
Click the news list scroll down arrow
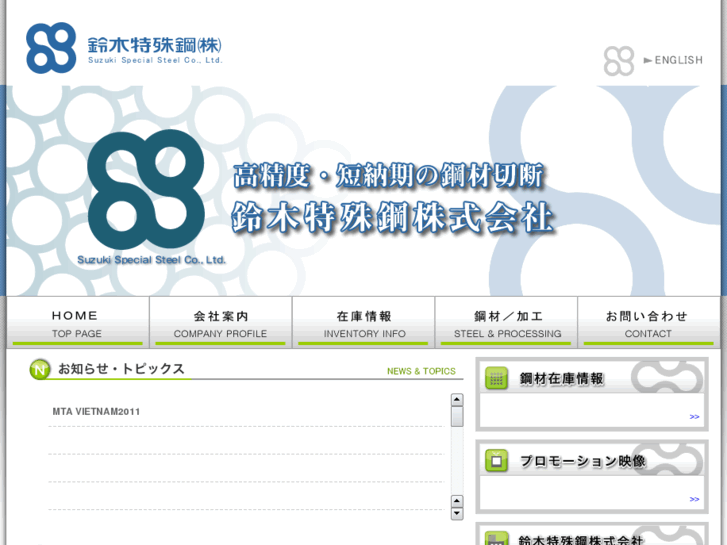[x=457, y=513]
